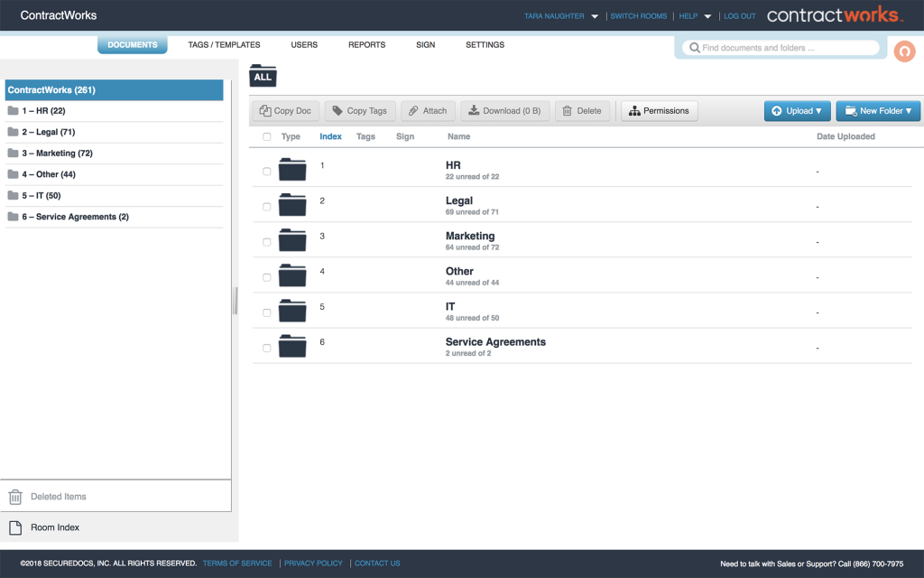
Task: Open the Terms of Service link
Action: [x=237, y=564]
